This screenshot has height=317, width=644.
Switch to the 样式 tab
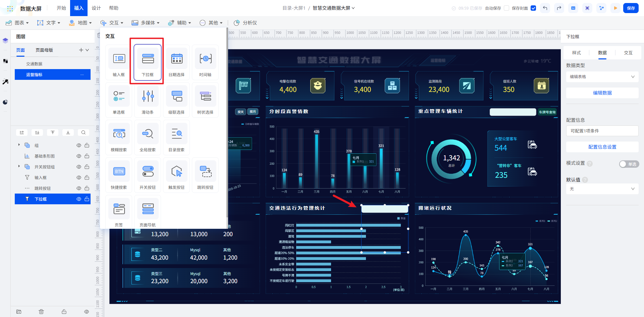click(x=576, y=53)
